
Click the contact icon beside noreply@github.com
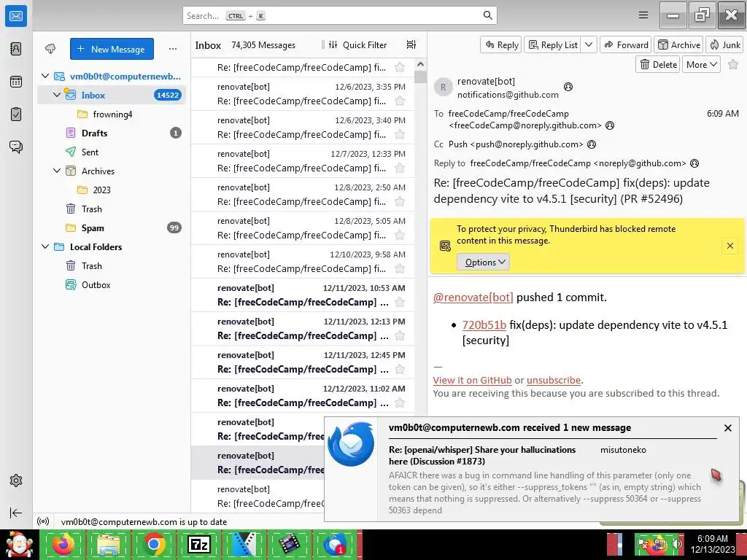694,163
